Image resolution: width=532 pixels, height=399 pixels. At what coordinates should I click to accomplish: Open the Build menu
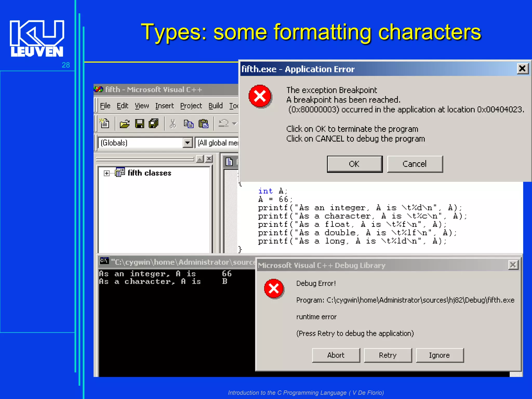[x=215, y=106]
